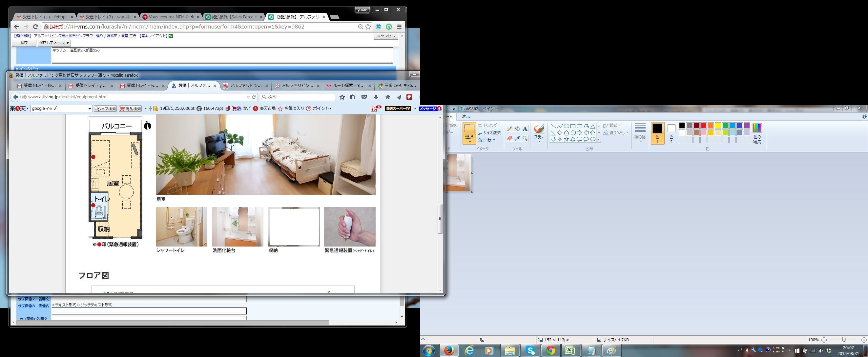Click メッセージ button in Rakuten toolbar
This screenshot has height=357, width=868.
tap(430, 109)
